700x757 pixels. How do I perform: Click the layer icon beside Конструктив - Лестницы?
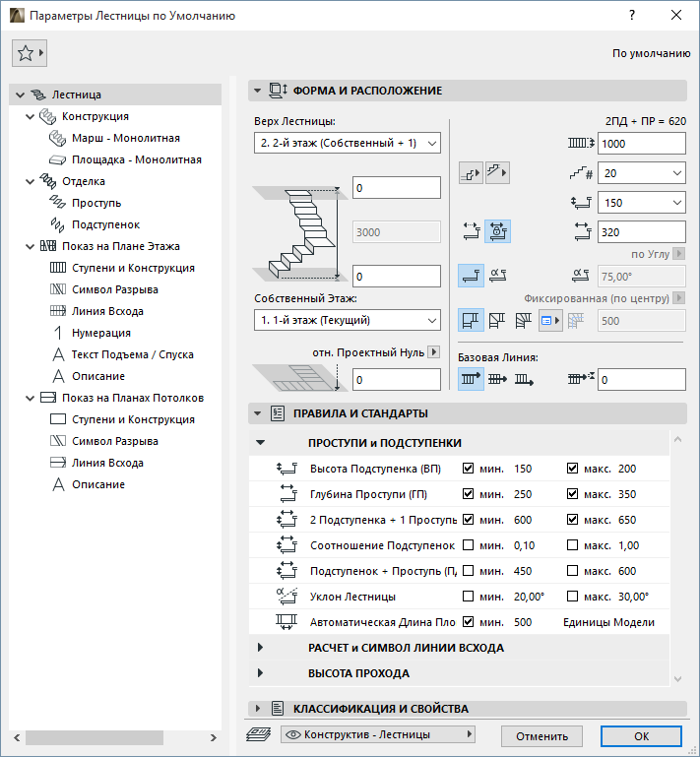[x=259, y=734]
